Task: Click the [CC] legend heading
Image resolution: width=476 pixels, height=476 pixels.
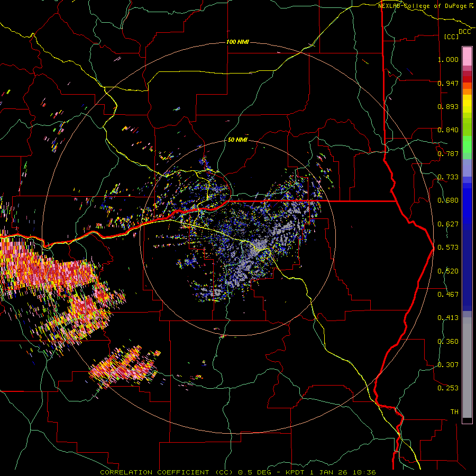Action: [x=452, y=36]
